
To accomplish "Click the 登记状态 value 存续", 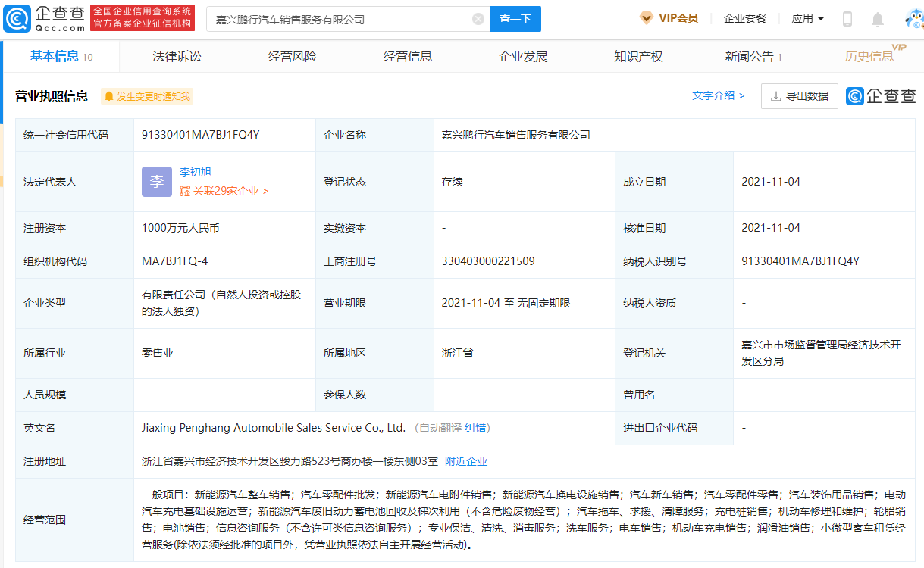I will coord(453,182).
